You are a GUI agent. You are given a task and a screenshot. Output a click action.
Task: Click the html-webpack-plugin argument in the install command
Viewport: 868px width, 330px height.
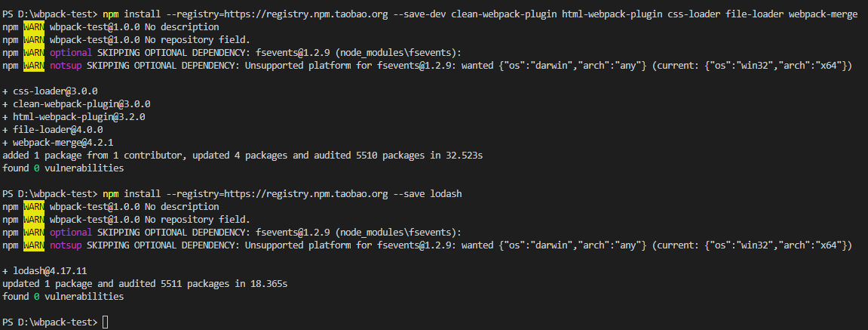(612, 14)
